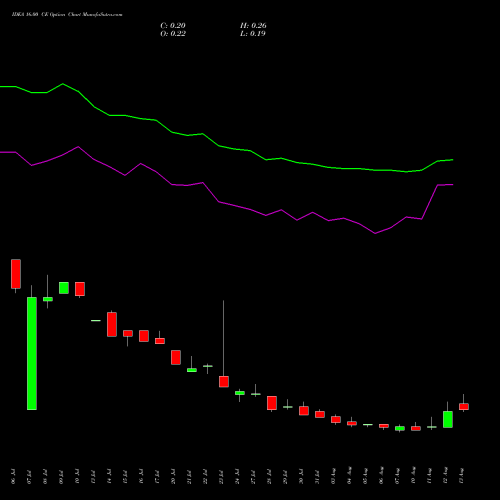This screenshot has width=500, height=500.
Task: Click the tall green candle for 07 Jul
Action: (32, 353)
